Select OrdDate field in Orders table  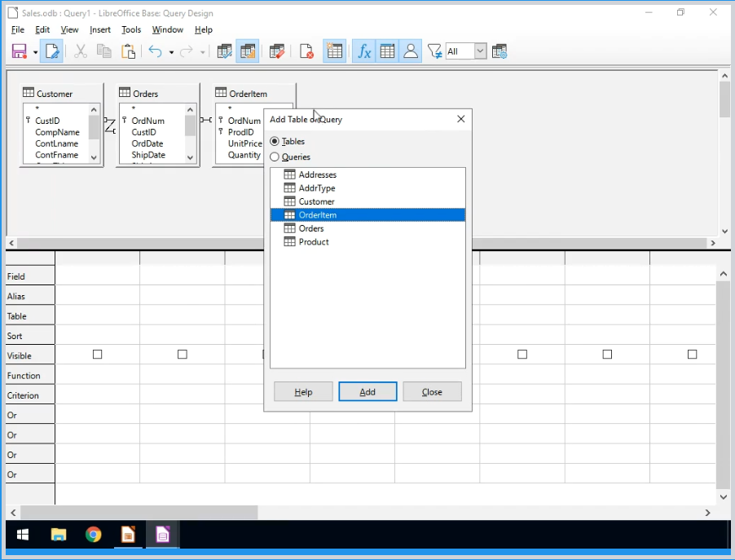[147, 143]
